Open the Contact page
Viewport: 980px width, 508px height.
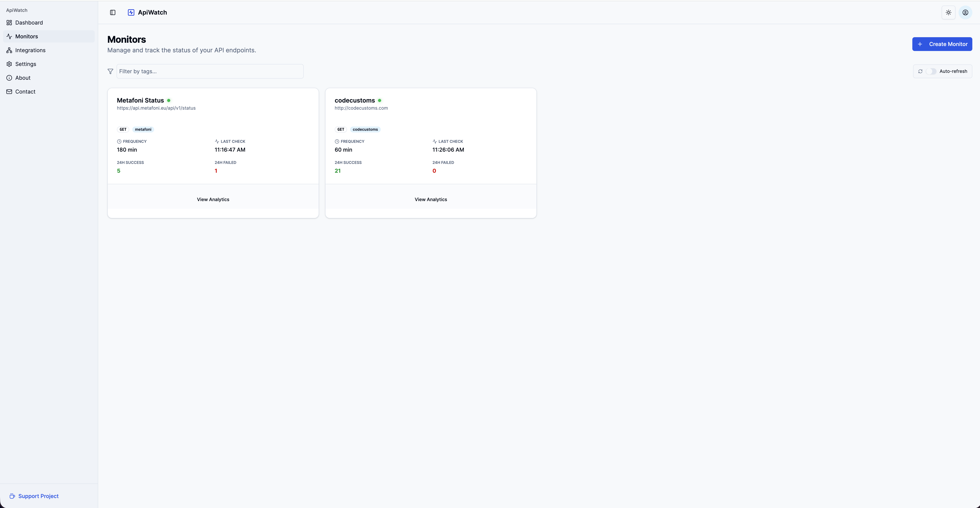point(25,92)
